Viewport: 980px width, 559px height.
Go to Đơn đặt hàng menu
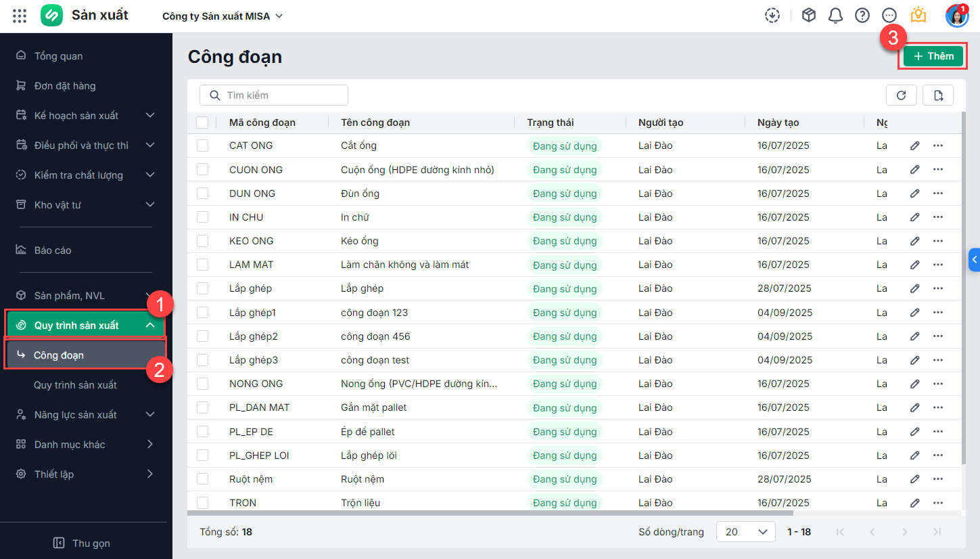click(x=65, y=86)
